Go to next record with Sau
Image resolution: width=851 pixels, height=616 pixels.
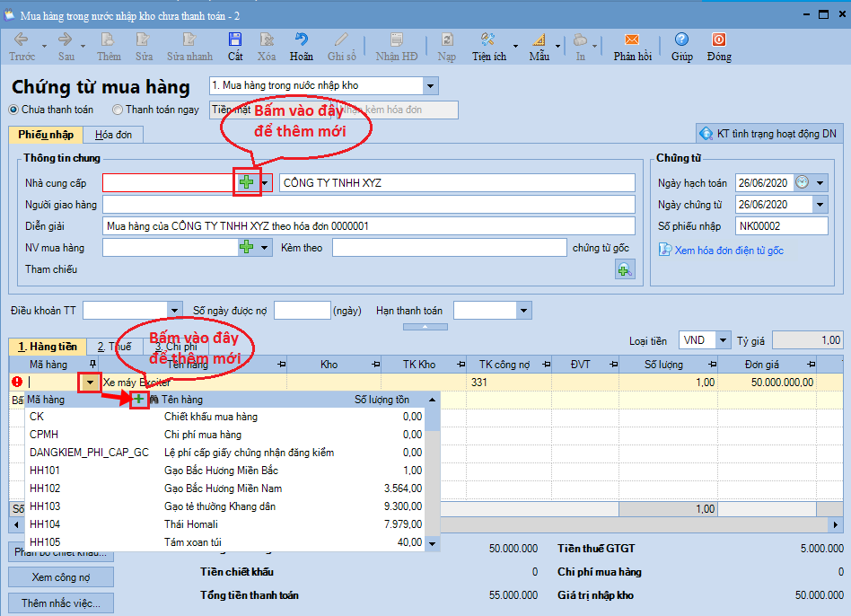[x=66, y=46]
